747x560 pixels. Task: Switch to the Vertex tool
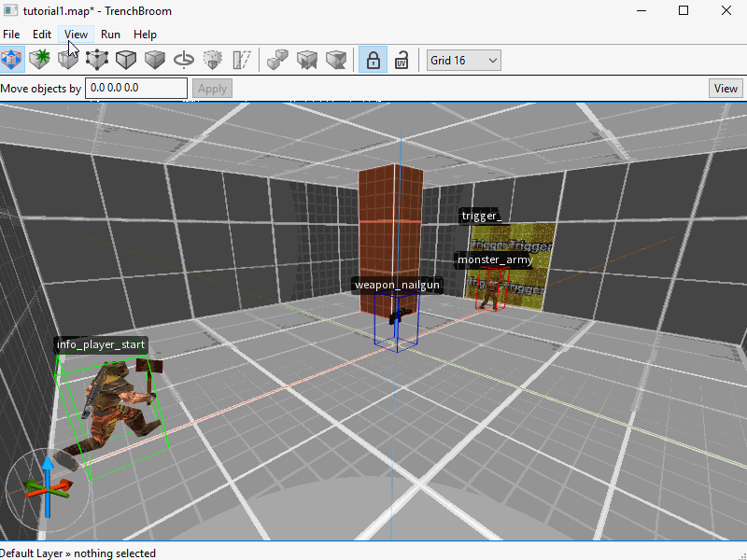point(97,59)
